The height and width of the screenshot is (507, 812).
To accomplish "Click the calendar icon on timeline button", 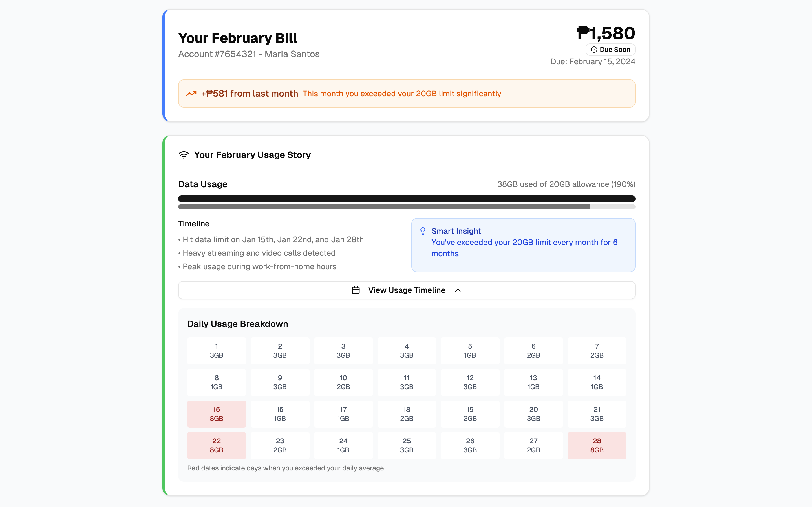I will 356,290.
